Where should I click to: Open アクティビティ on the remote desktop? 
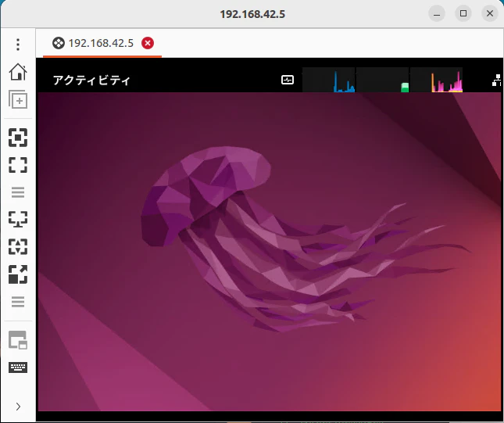click(x=91, y=80)
